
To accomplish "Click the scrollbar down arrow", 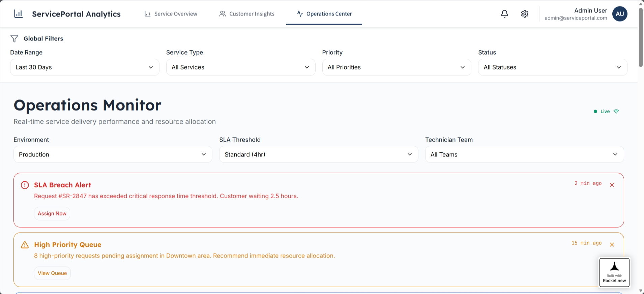I will [641, 291].
